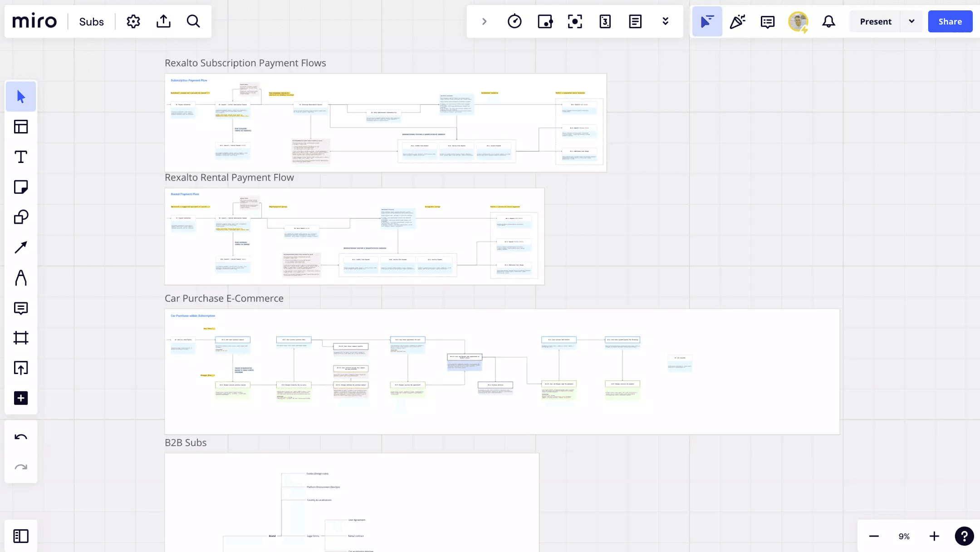Click the zoom in plus button
980x552 pixels.
pos(934,536)
